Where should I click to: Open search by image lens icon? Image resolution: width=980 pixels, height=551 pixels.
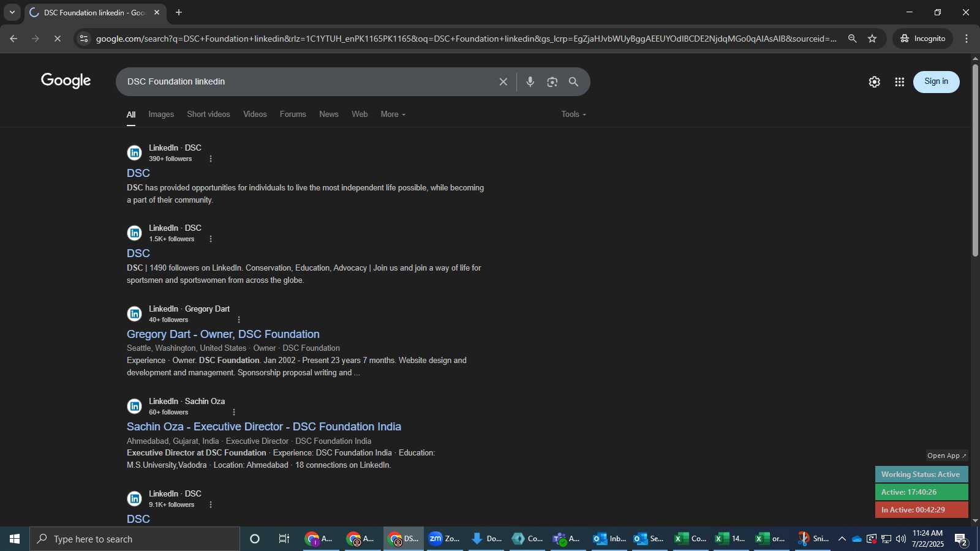[x=552, y=82]
